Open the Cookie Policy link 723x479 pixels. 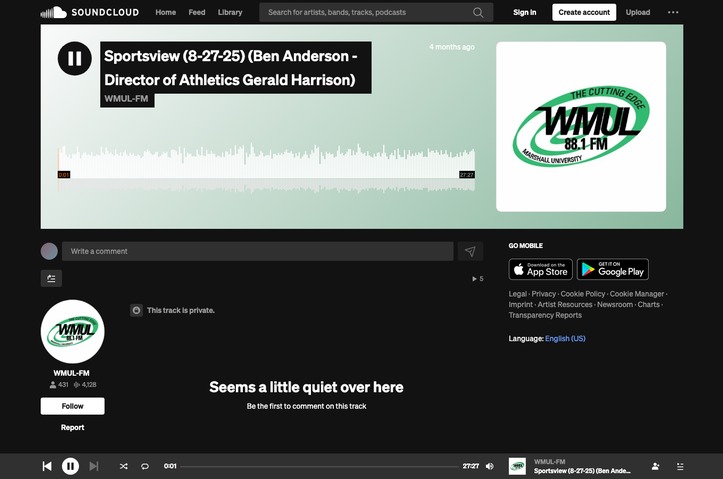tap(583, 294)
